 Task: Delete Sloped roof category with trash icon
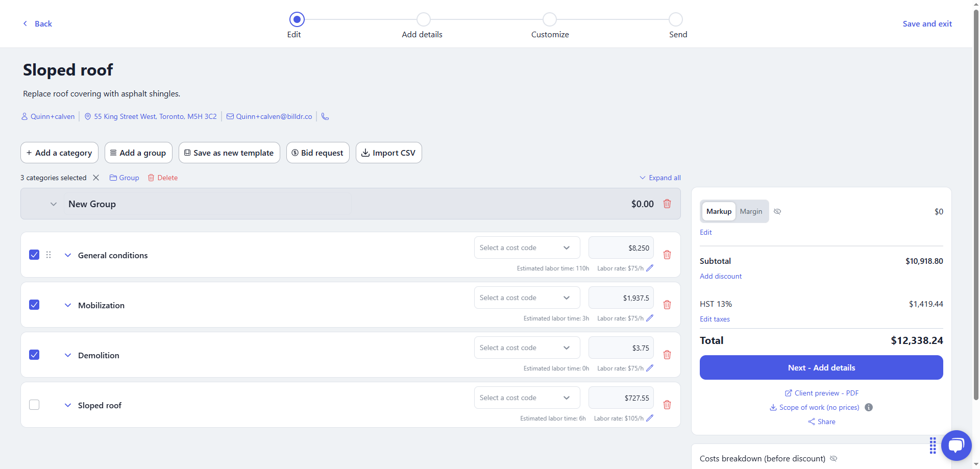coord(667,405)
